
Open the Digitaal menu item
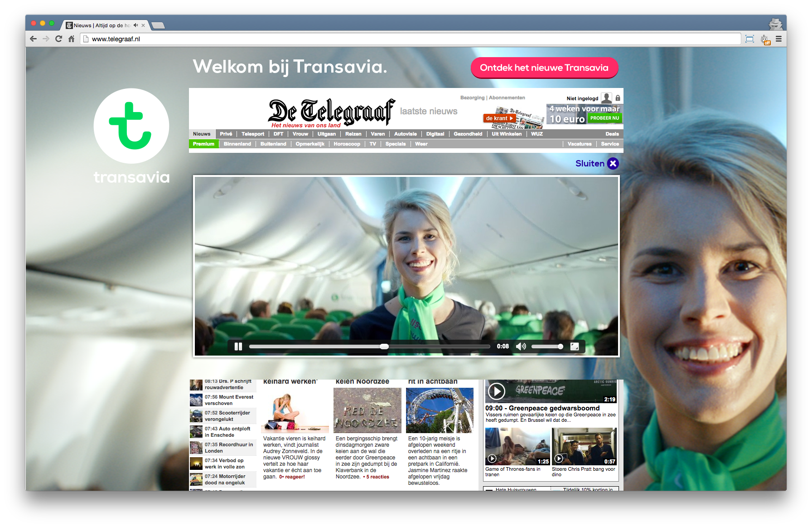pos(435,134)
